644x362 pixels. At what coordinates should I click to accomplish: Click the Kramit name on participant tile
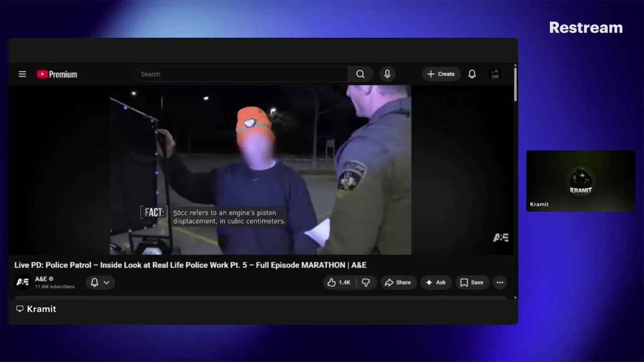539,204
